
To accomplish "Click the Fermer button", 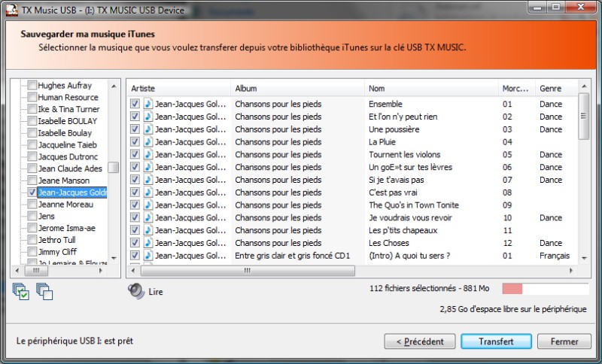I will pos(564,341).
